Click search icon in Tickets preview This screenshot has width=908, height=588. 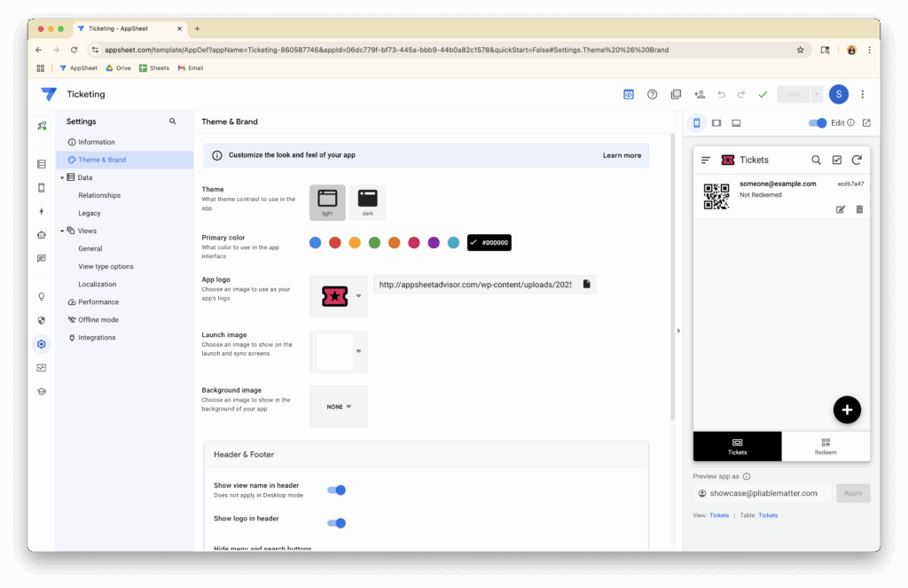tap(816, 160)
